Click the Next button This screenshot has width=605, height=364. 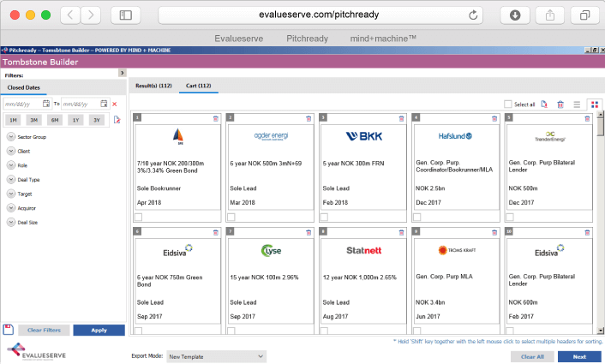click(579, 356)
